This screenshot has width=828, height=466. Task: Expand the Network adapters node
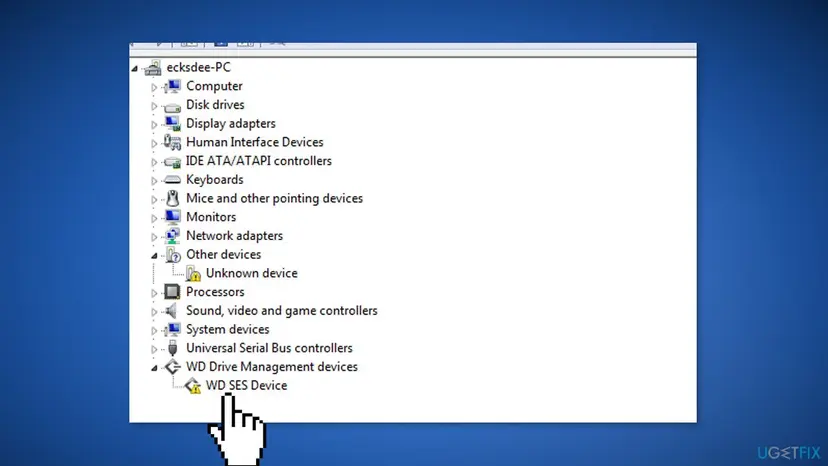point(154,236)
